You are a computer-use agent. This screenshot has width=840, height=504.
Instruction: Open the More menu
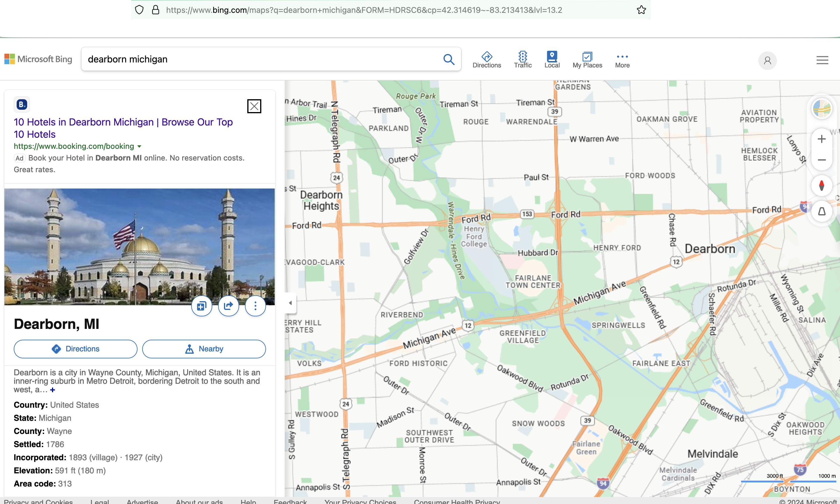622,60
